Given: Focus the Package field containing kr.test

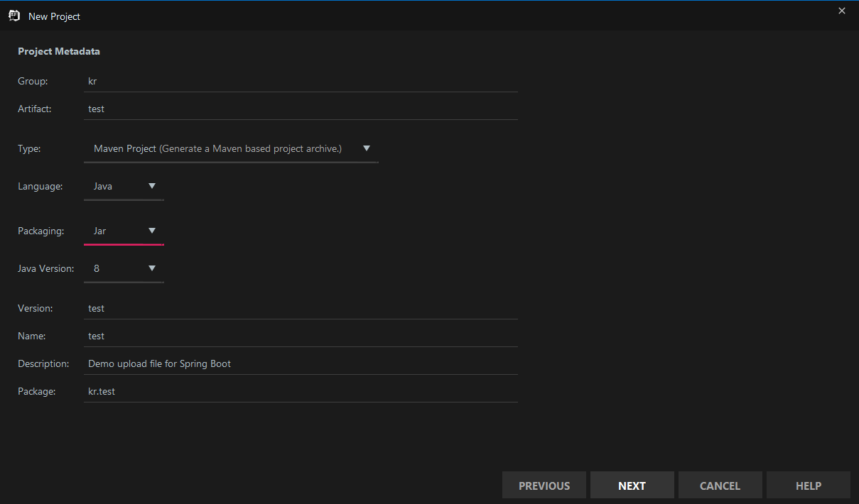Looking at the screenshot, I should pyautogui.click(x=300, y=391).
